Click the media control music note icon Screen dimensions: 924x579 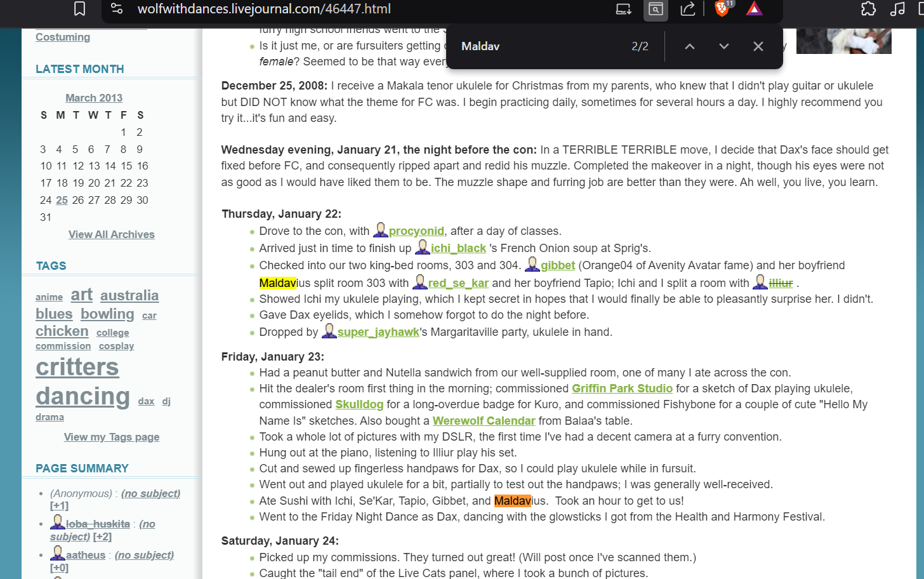(x=897, y=9)
